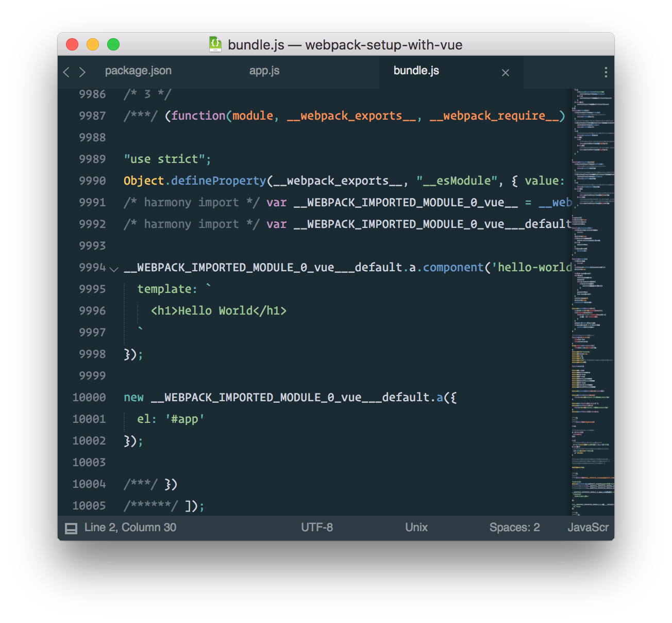The image size is (672, 623).
Task: Change indentation via Spaces: 2
Action: pos(514,528)
